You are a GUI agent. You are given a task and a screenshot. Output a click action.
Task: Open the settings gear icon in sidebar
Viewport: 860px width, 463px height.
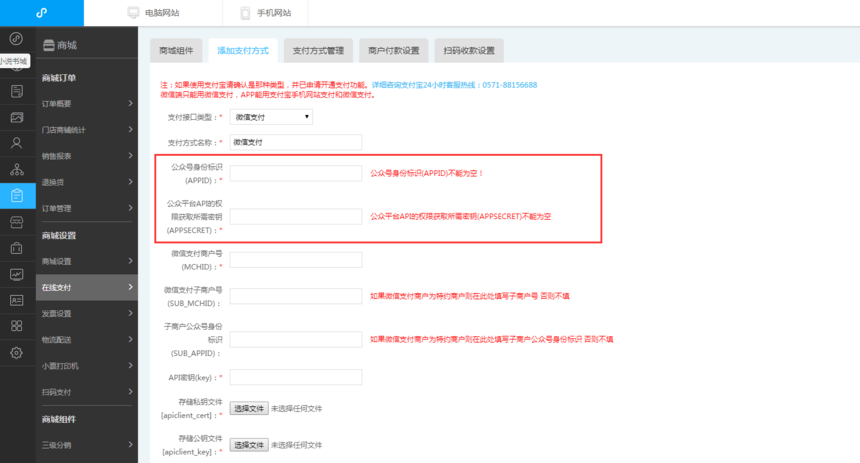pos(16,352)
